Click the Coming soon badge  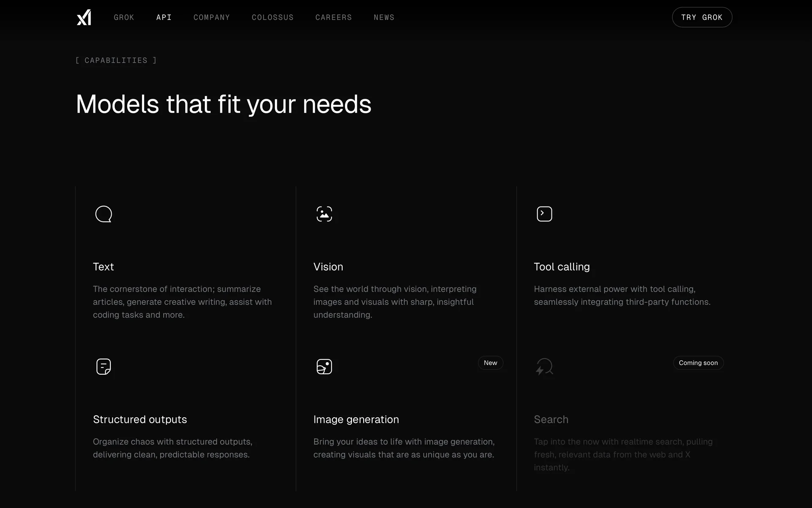[698, 363]
